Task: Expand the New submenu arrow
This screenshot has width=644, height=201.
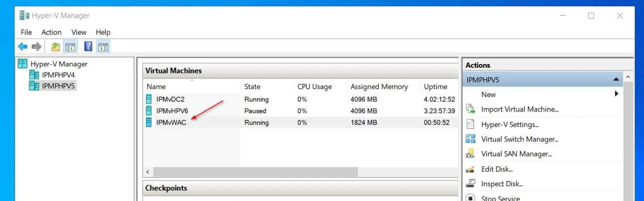Action: (617, 94)
